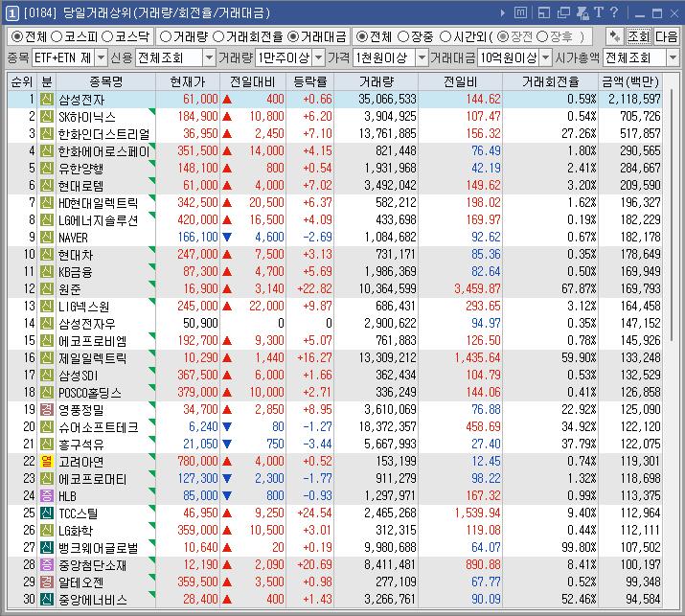Click the T font size icon
This screenshot has width=685, height=616.
click(x=599, y=12)
